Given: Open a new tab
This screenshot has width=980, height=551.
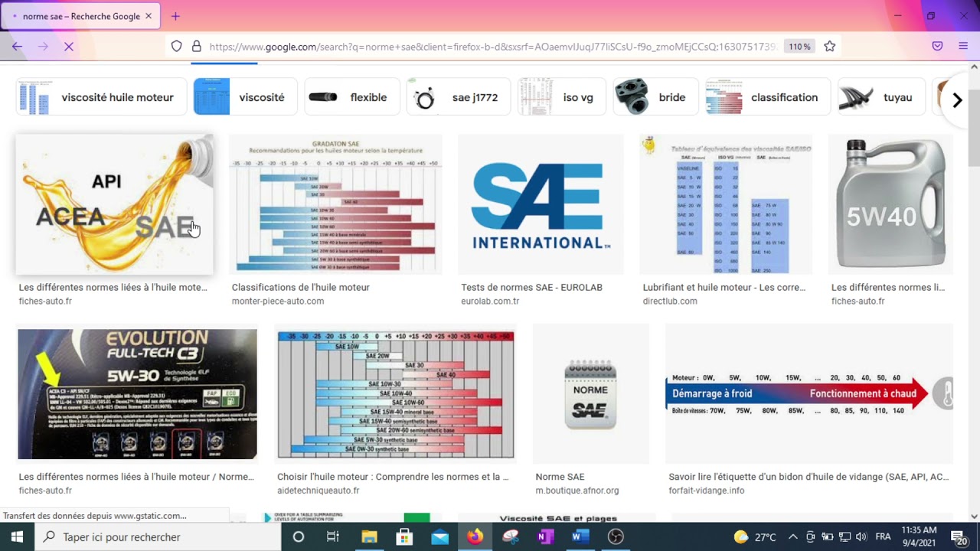Looking at the screenshot, I should 175,16.
